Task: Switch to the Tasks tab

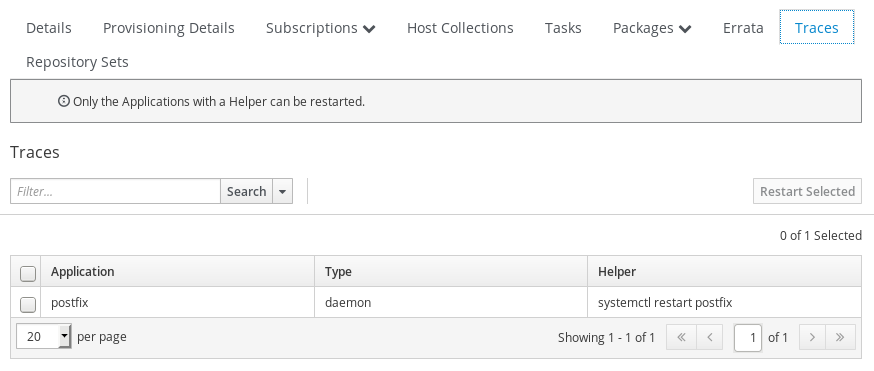Action: point(563,28)
